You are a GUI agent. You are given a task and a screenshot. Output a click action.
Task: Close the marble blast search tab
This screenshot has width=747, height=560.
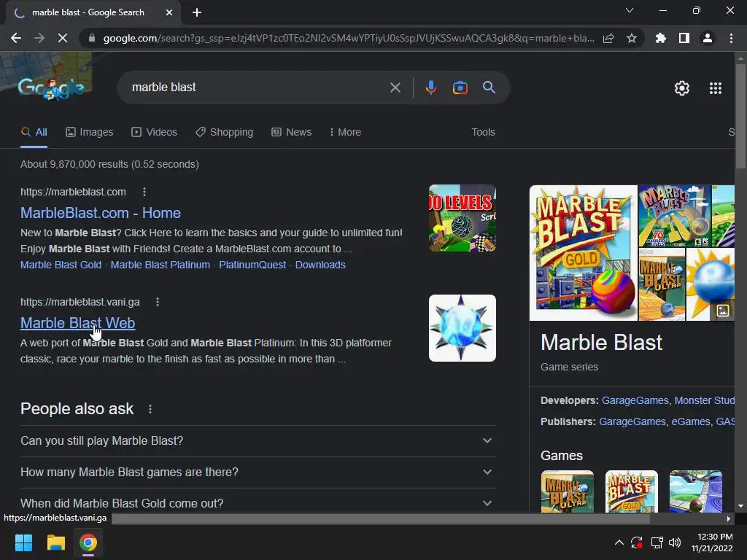[x=169, y=13]
